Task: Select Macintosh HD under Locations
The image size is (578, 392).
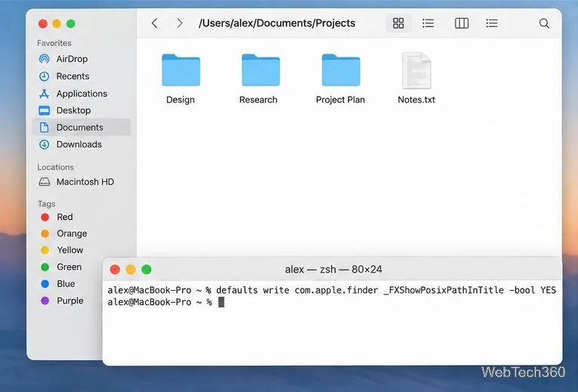Action: pyautogui.click(x=82, y=181)
